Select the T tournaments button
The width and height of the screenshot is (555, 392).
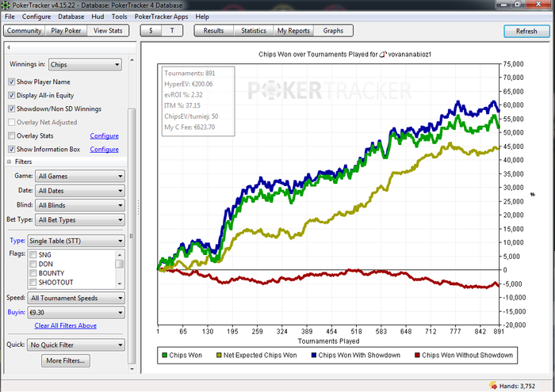click(x=172, y=31)
